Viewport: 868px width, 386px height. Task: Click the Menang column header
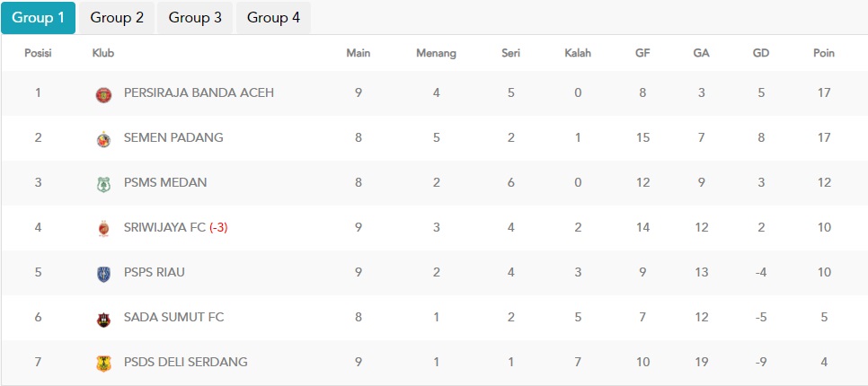[x=436, y=53]
